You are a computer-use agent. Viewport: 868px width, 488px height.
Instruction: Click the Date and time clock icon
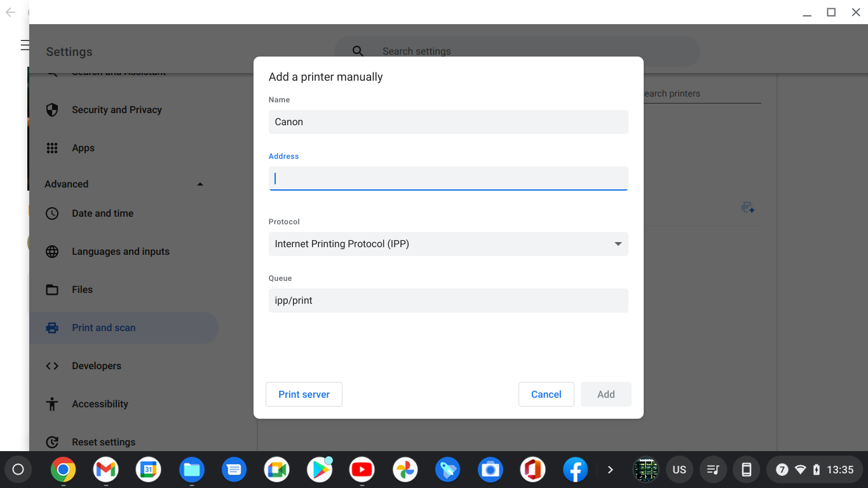(x=52, y=213)
